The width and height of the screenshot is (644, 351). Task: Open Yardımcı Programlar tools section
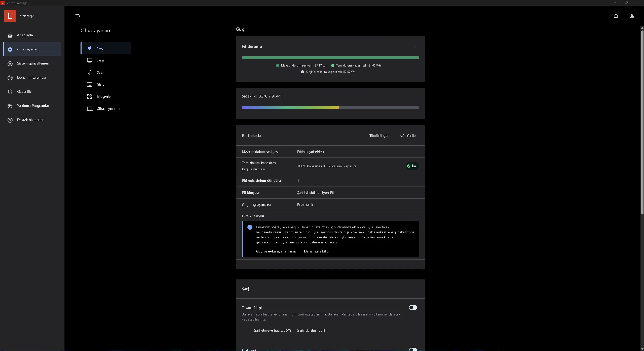(33, 106)
